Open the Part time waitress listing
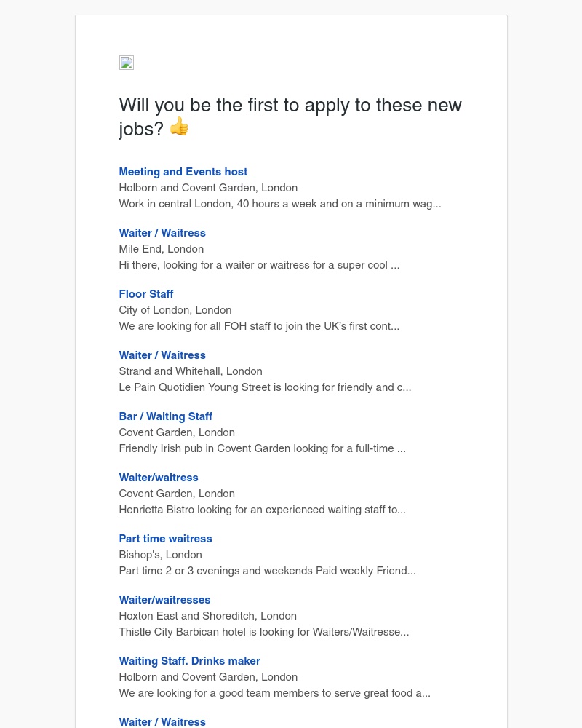This screenshot has width=582, height=728. point(166,539)
